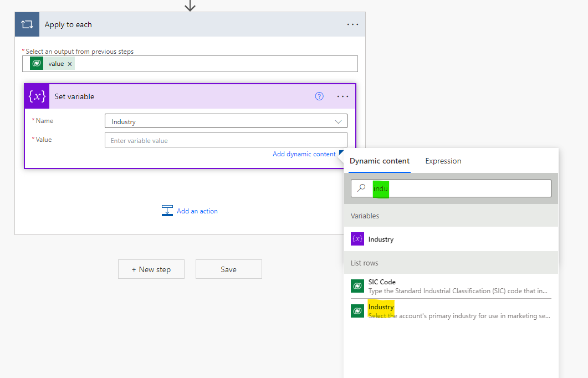Open the Name variable dropdown
This screenshot has width=588, height=378.
tap(338, 121)
